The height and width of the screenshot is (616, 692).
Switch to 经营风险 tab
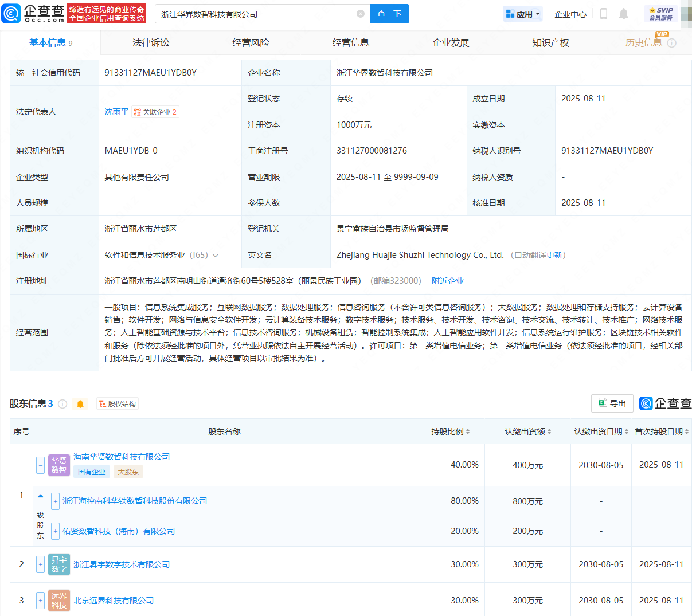[251, 43]
